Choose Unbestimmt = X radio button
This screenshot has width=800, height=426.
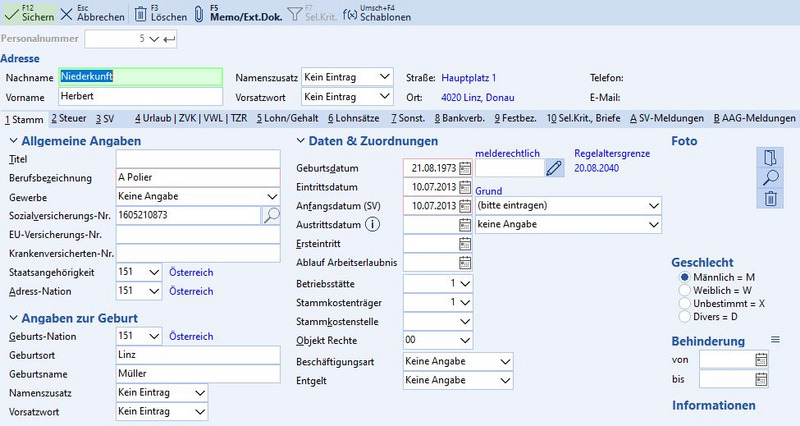(684, 303)
